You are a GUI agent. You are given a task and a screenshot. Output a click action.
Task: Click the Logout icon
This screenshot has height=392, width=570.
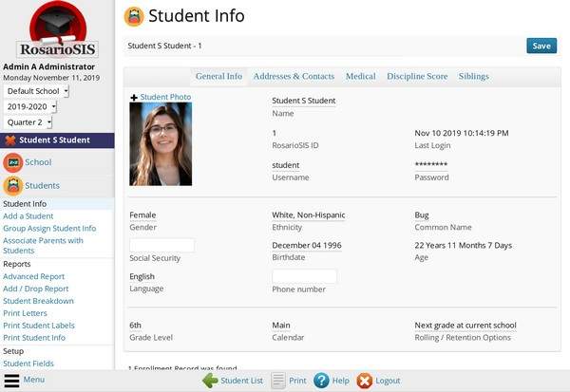[365, 381]
